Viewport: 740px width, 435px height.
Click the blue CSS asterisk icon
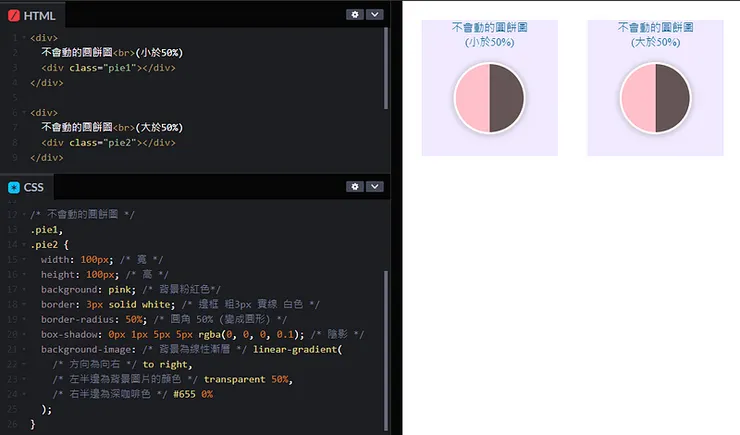(14, 187)
